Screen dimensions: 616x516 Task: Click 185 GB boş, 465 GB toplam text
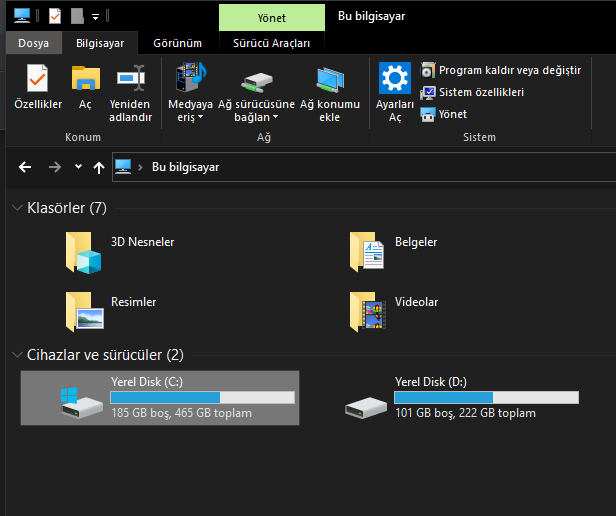pos(182,413)
